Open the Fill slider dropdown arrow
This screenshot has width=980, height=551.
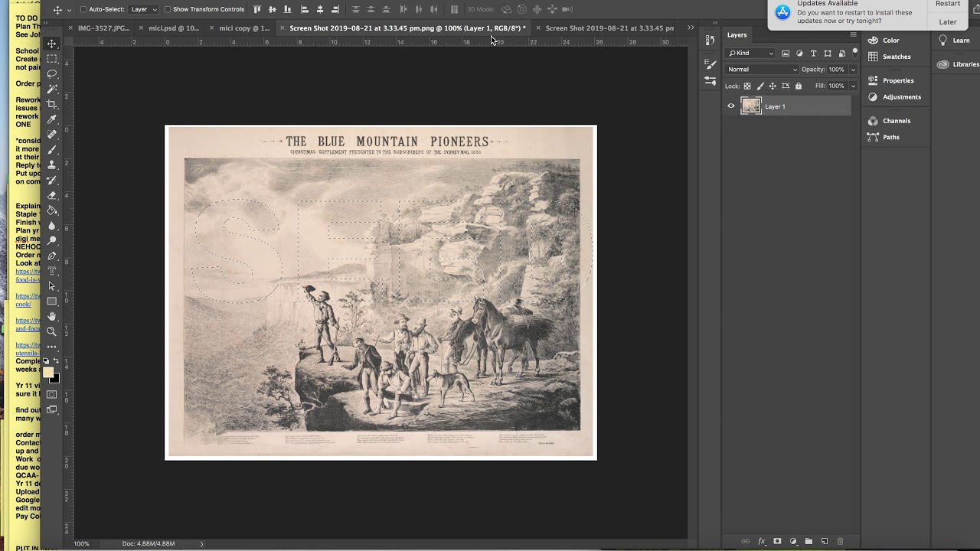(x=853, y=86)
